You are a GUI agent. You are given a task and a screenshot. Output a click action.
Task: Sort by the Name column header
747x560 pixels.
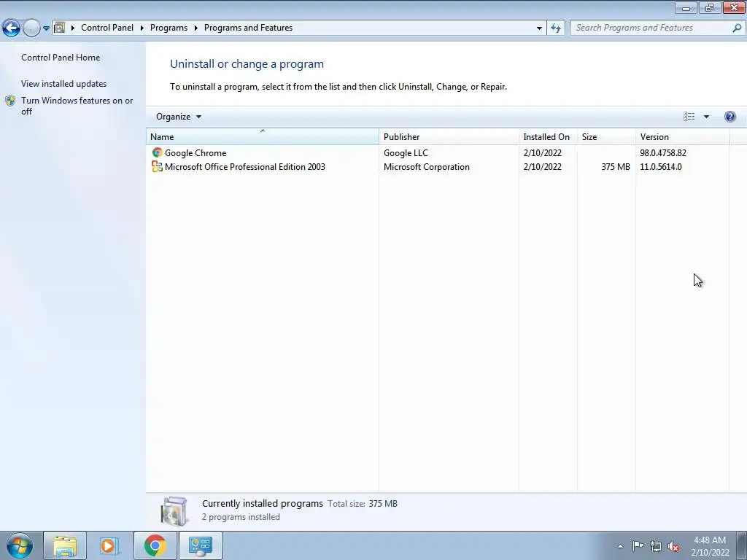click(x=263, y=136)
